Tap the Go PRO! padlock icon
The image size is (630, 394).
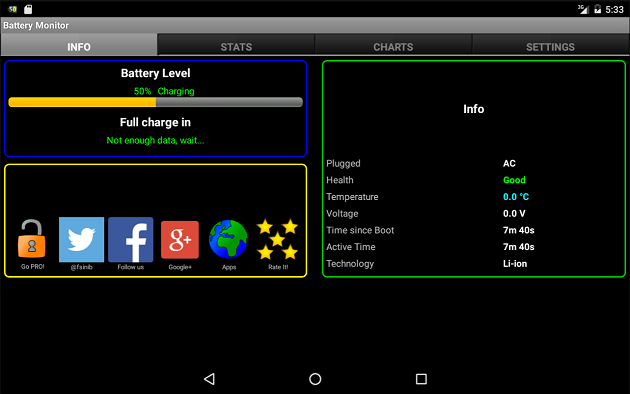(x=32, y=239)
